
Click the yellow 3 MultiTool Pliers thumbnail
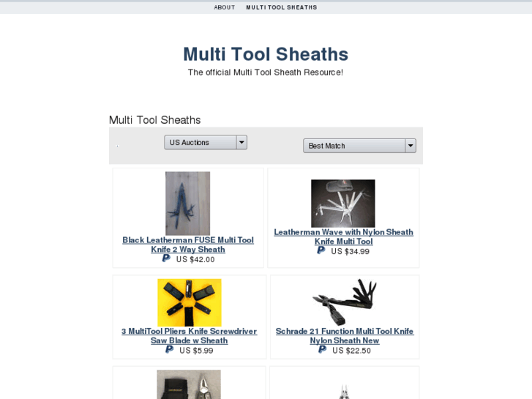[x=190, y=302]
